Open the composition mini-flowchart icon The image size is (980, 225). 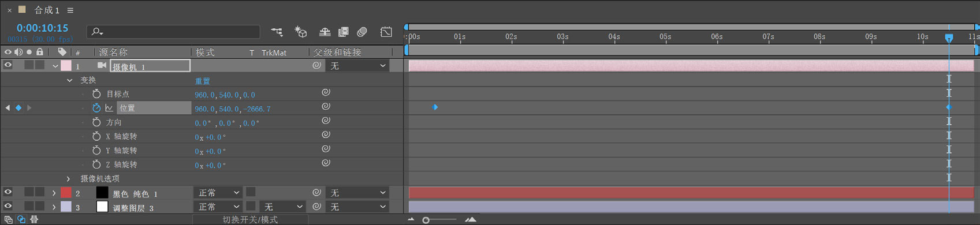coord(277,32)
